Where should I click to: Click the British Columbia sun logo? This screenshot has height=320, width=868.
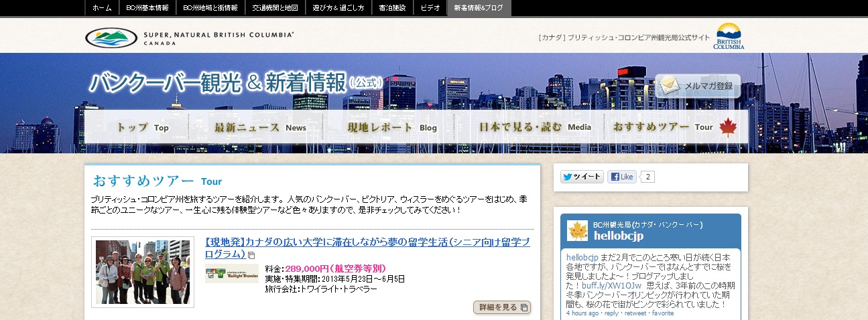click(729, 36)
